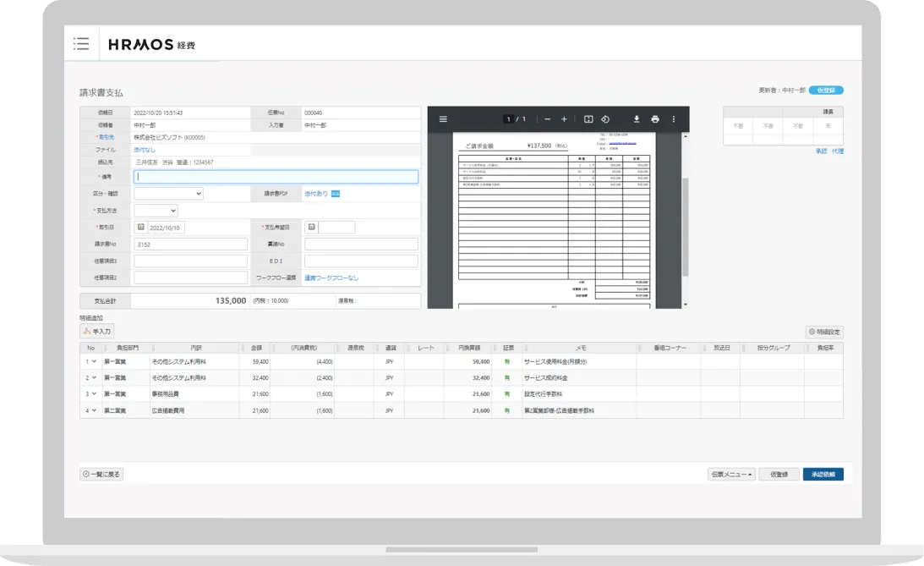
Task: Open calendar picker for 取引日
Action: (140, 228)
